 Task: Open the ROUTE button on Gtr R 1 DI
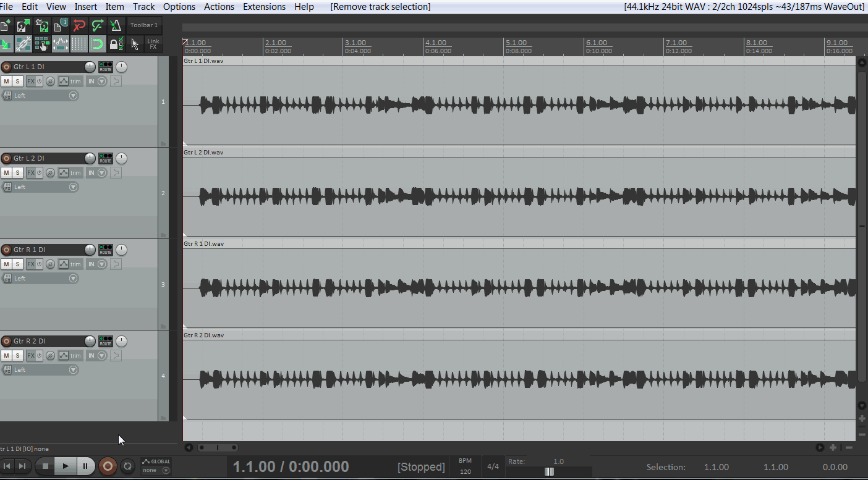(106, 250)
